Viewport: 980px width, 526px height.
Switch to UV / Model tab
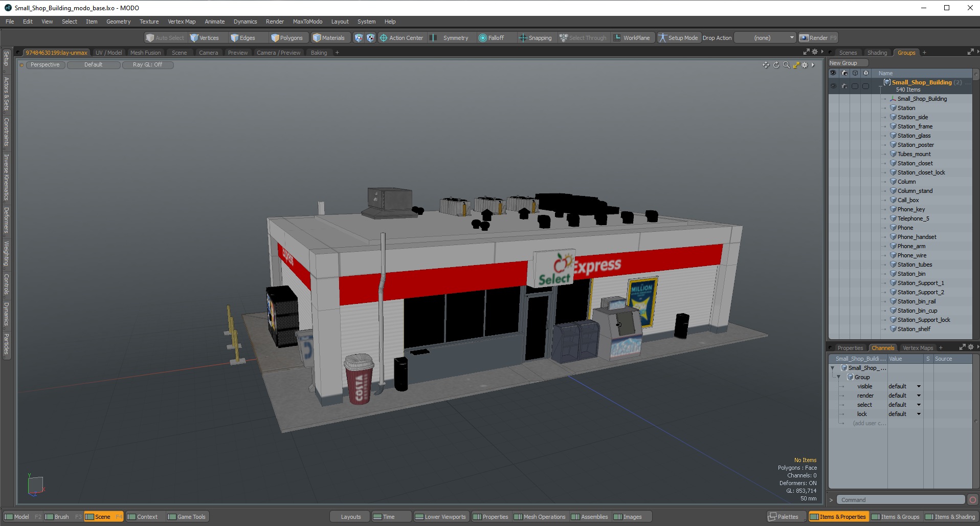click(x=108, y=53)
